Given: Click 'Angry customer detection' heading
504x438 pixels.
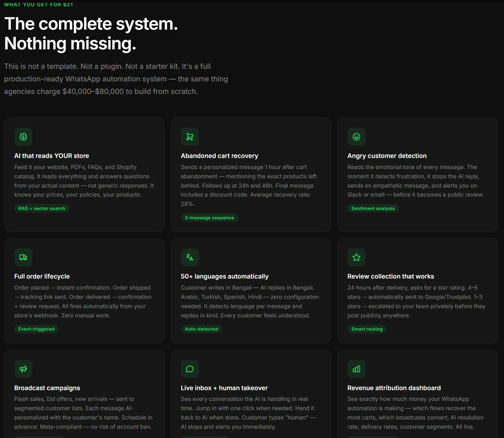Looking at the screenshot, I should tap(387, 156).
